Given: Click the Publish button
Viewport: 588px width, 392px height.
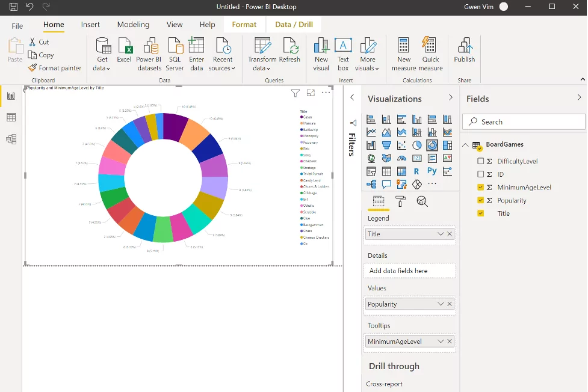Looking at the screenshot, I should tap(464, 51).
